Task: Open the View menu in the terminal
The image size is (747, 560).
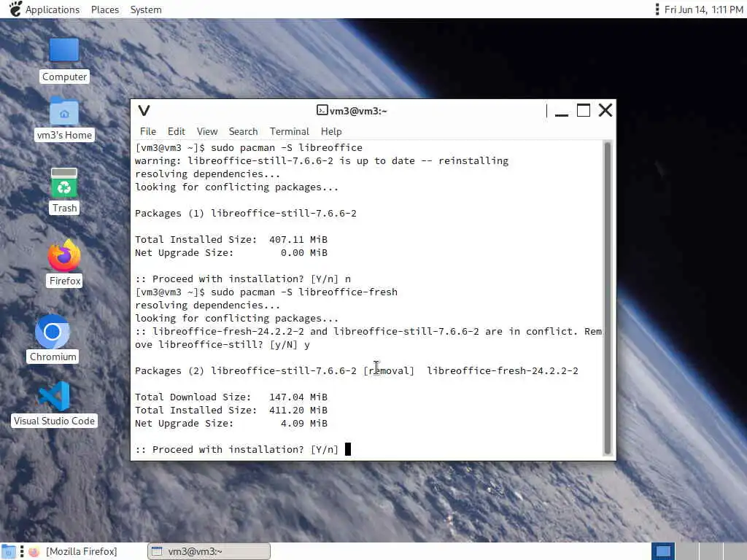Action: [x=206, y=131]
